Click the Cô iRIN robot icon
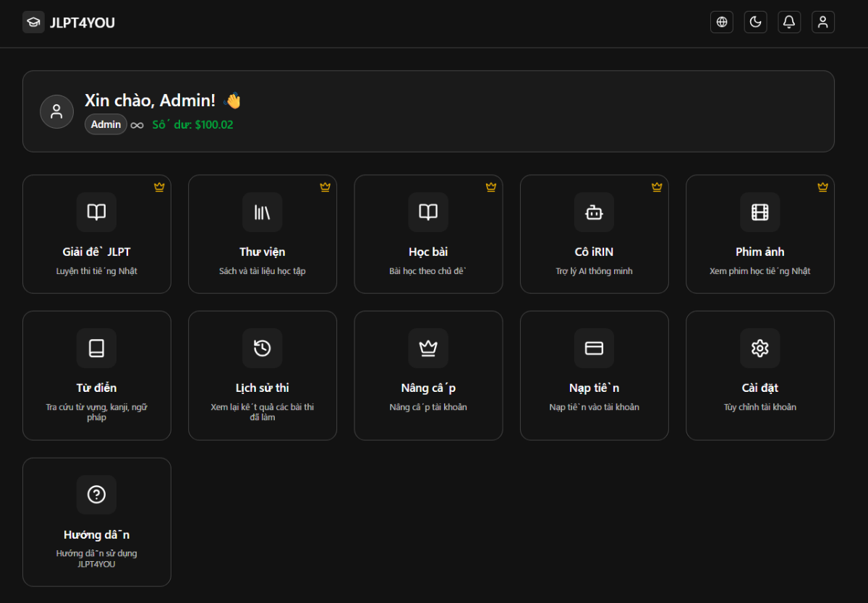The image size is (868, 603). [594, 212]
